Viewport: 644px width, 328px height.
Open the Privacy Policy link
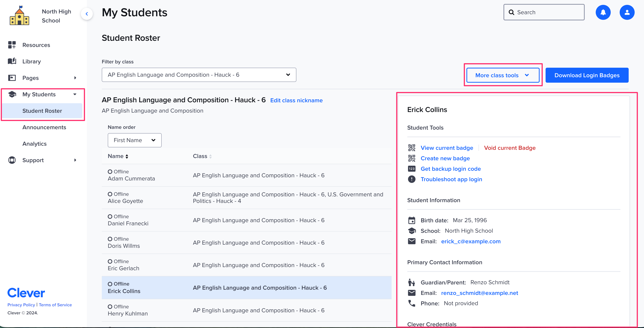pos(21,305)
